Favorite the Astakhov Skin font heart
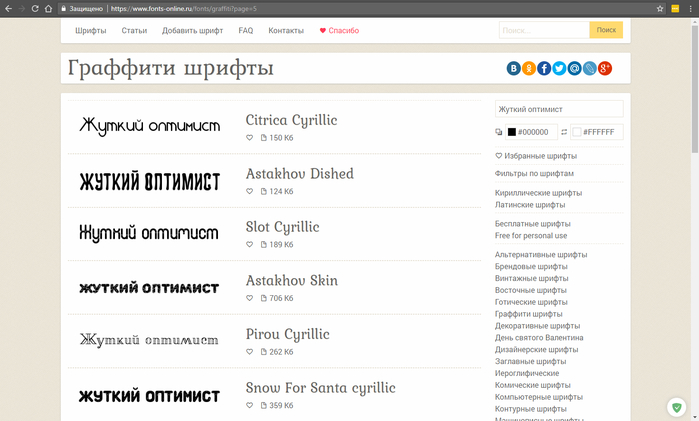699x421 pixels. point(250,298)
